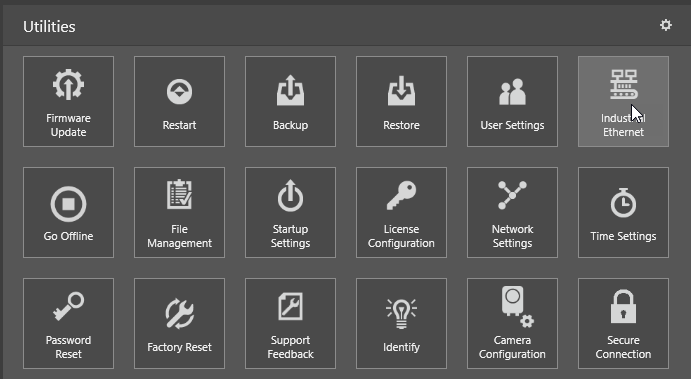Open the Restore utility

[x=401, y=101]
